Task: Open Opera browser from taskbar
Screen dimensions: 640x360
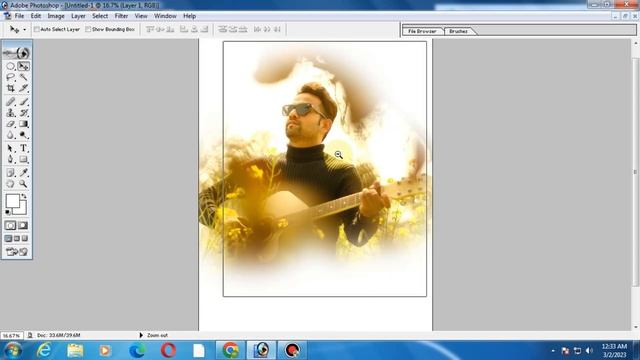Action: [168, 350]
